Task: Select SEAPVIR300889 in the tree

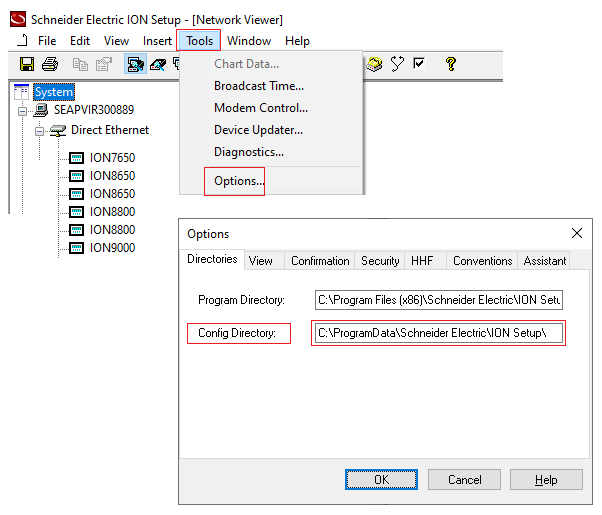Action: coord(94,110)
